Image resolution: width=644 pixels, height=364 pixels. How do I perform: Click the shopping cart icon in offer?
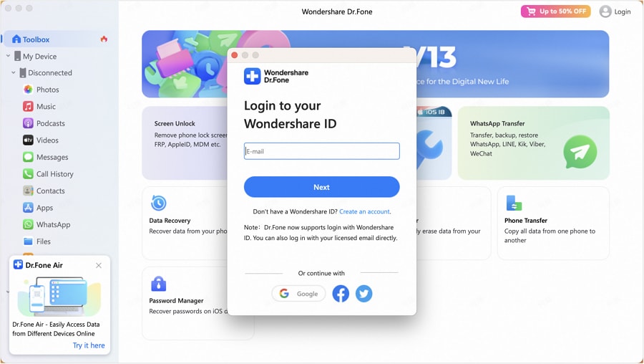click(x=531, y=11)
